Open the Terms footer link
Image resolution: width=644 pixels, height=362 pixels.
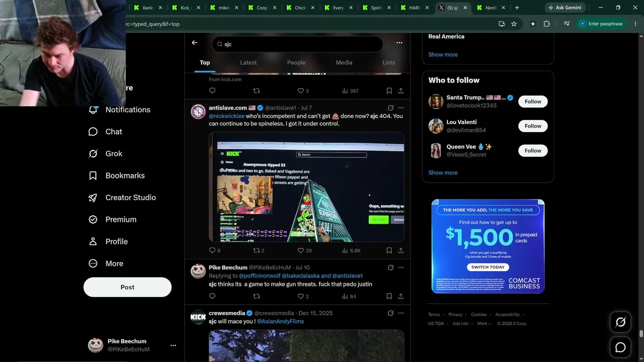(434, 315)
